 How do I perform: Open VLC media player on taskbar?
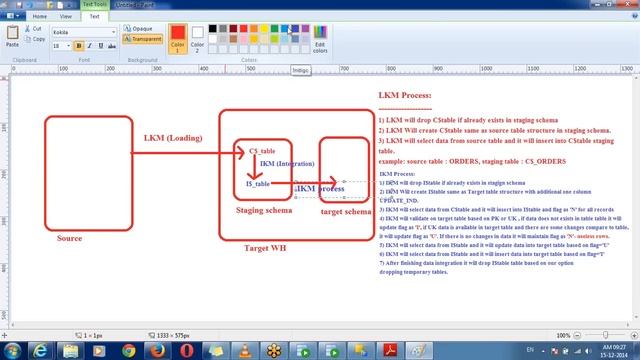[245, 351]
